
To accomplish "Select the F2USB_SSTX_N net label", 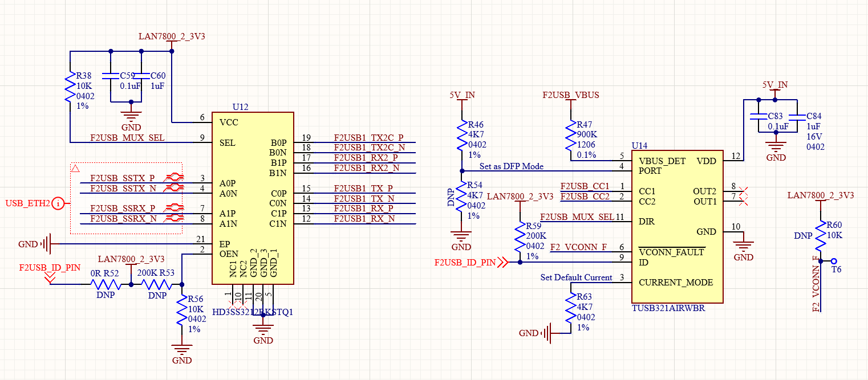I will 123,189.
